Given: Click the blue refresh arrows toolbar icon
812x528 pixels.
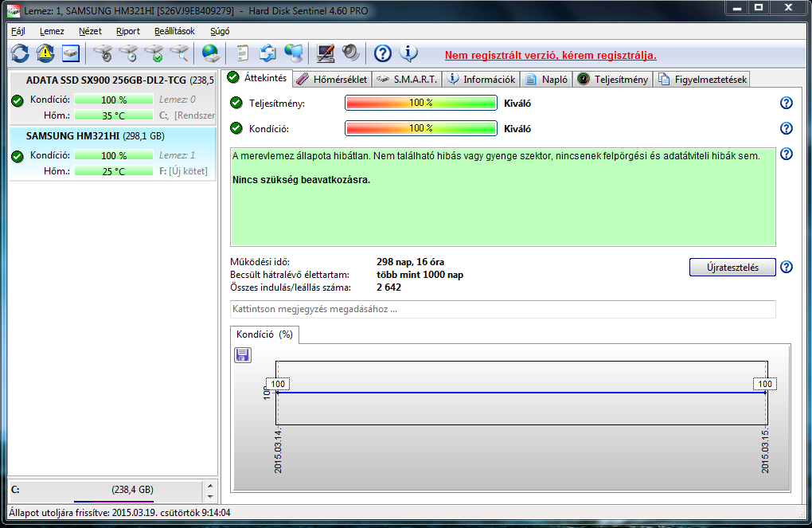Looking at the screenshot, I should coord(20,53).
